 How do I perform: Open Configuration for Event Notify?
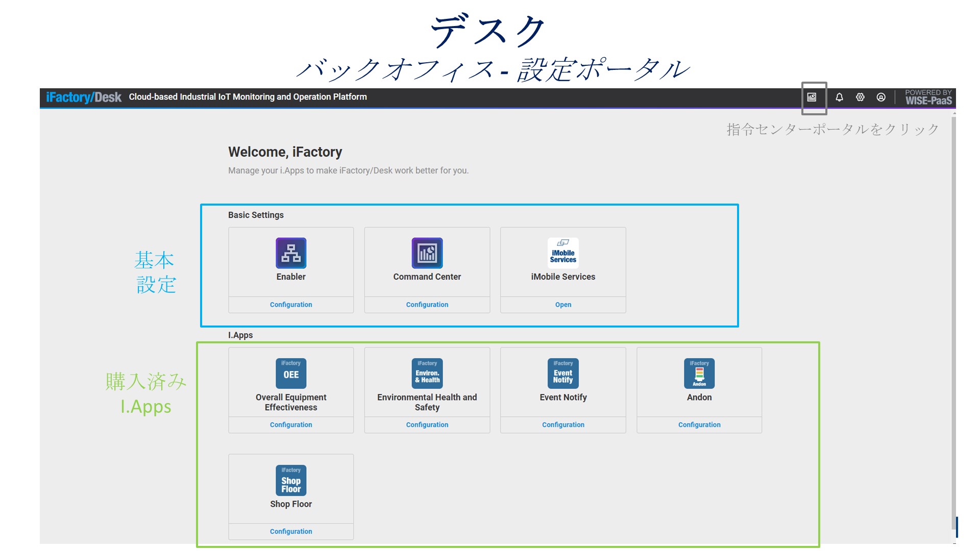click(x=563, y=424)
